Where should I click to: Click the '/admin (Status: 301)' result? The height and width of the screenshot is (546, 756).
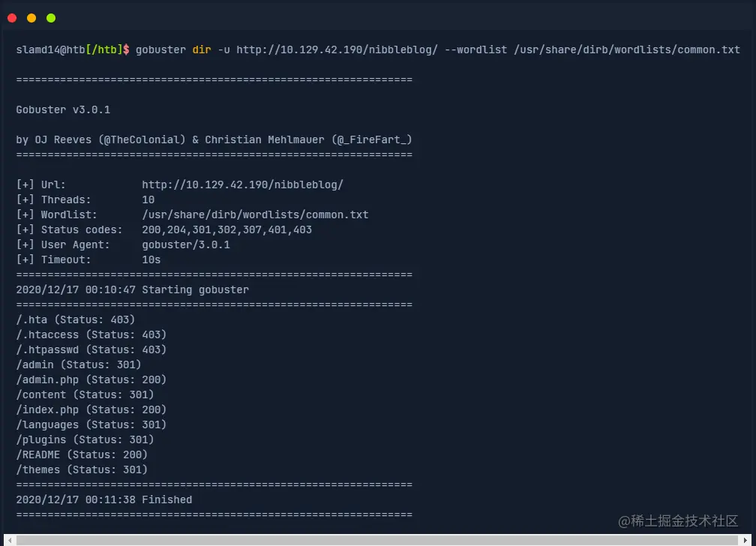[x=79, y=364]
